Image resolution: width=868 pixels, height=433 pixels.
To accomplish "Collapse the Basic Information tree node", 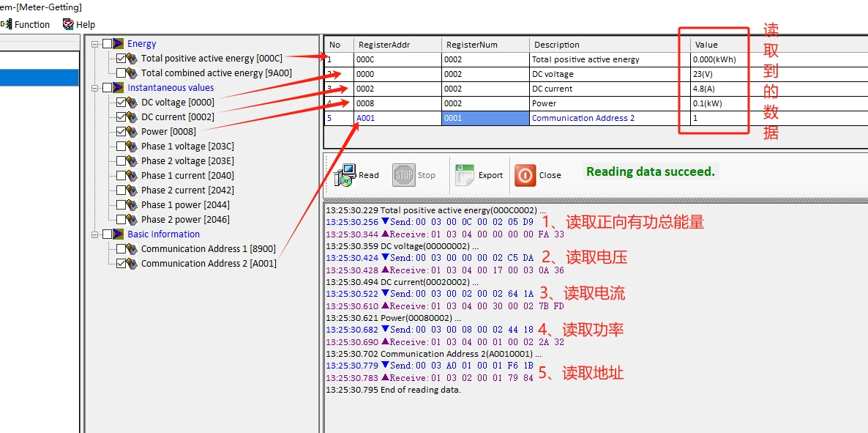I will pos(94,234).
